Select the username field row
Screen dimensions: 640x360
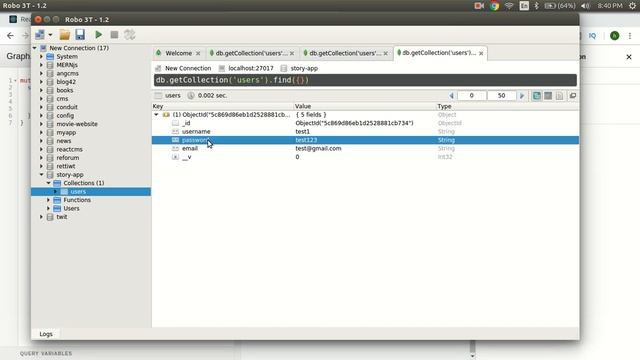(x=365, y=131)
